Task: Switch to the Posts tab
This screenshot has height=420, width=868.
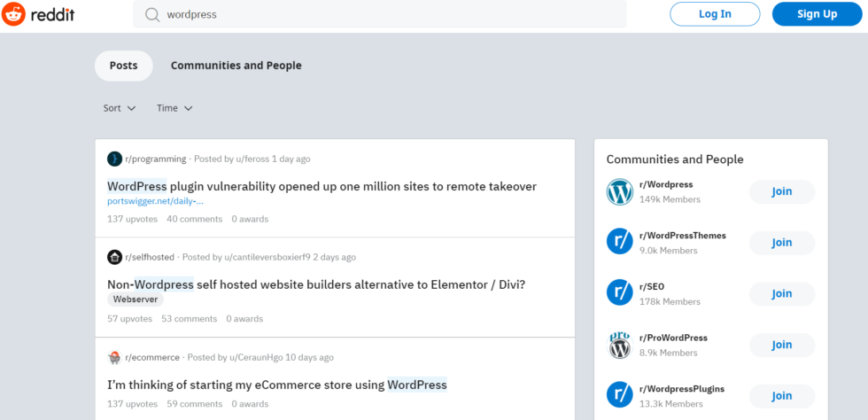Action: coord(123,66)
